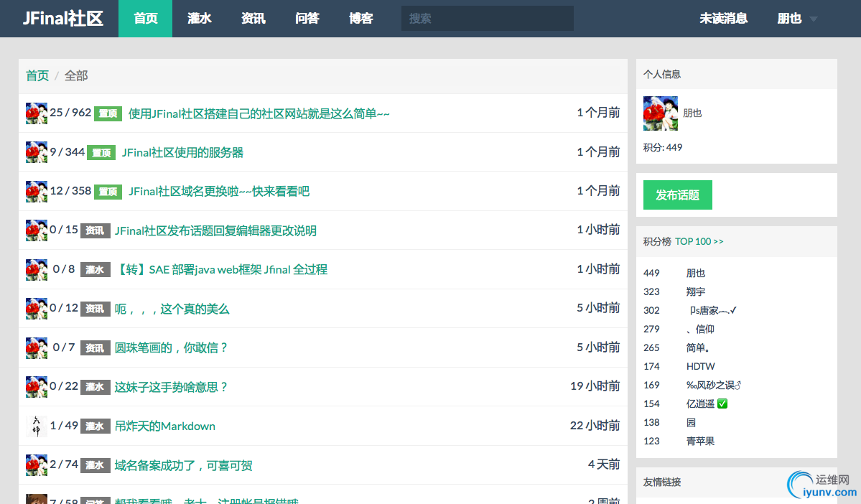Open 未读消息 unread messages
This screenshot has height=504, width=861.
[x=723, y=19]
